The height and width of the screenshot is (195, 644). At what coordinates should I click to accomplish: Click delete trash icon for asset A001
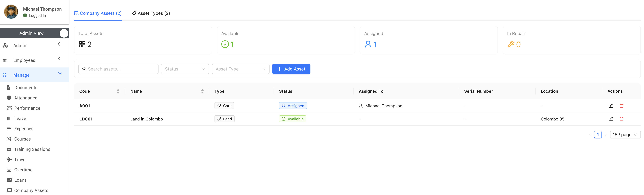click(621, 106)
